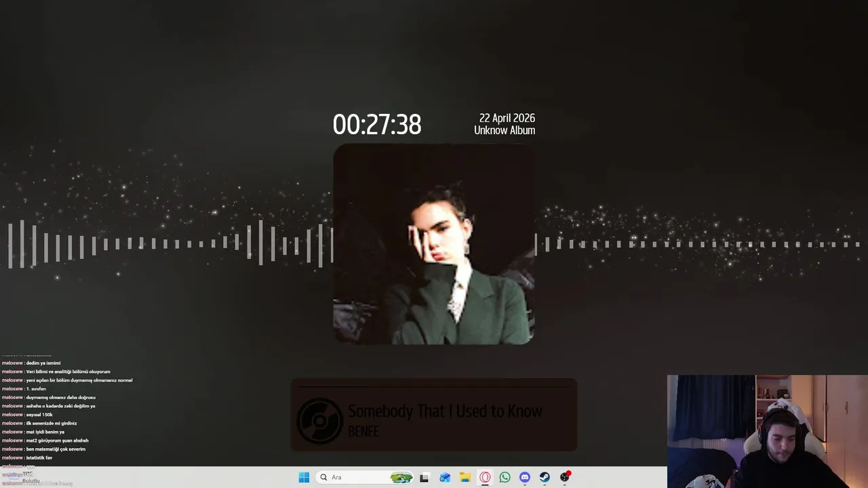Viewport: 868px width, 488px height.
Task: Open OBS Studio from the taskbar
Action: [x=565, y=477]
